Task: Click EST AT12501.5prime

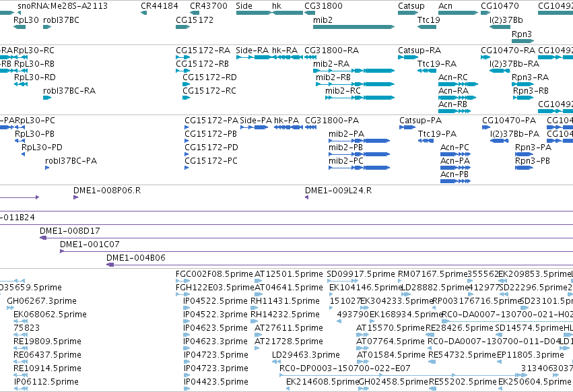Action: point(289,275)
